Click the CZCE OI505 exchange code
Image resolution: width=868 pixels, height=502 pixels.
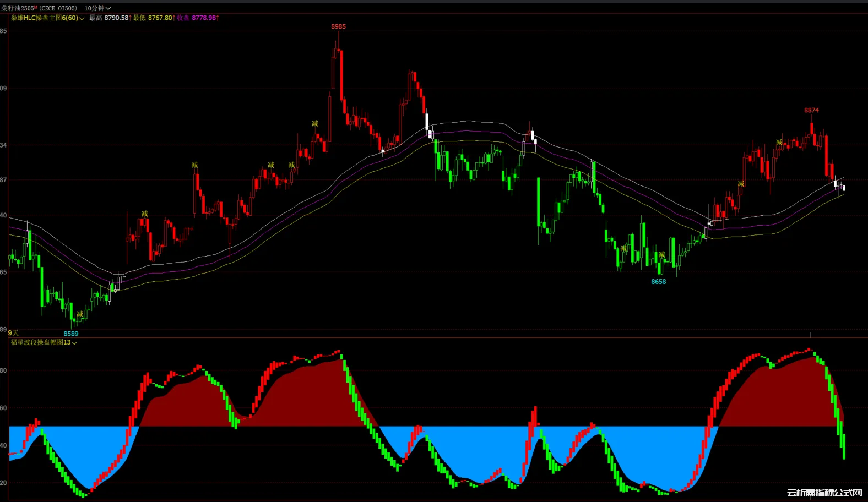tap(58, 8)
